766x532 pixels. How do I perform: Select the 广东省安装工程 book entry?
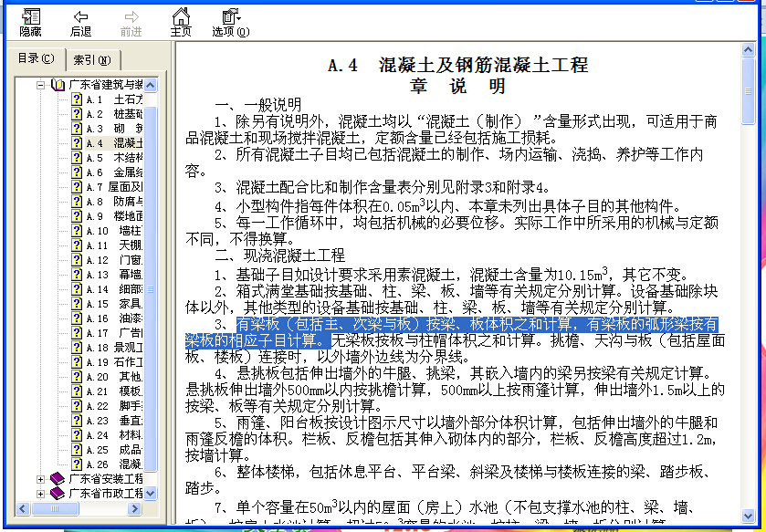[x=106, y=479]
